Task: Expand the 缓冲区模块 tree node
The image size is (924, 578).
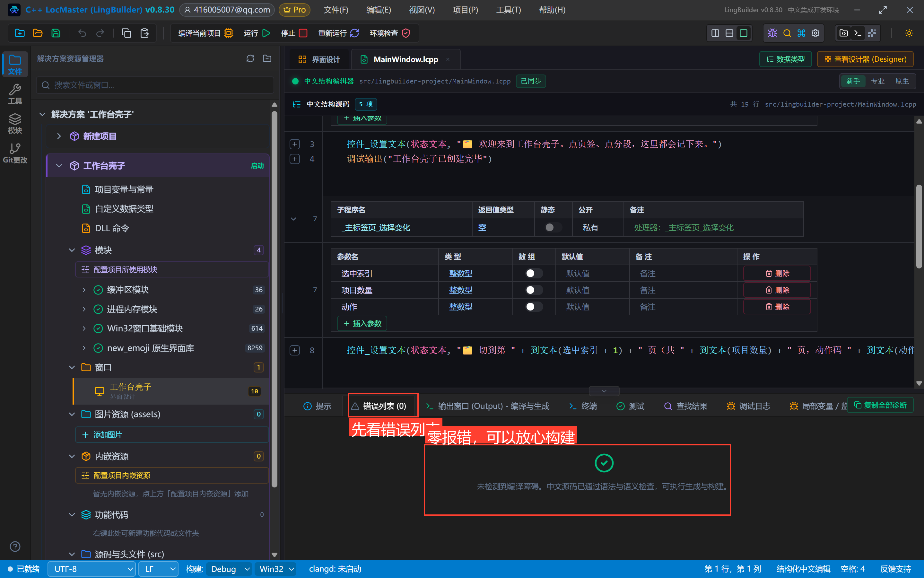Action: [84, 290]
